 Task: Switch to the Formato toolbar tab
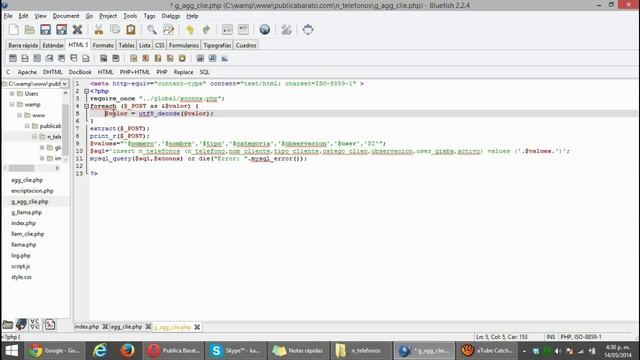(103, 45)
